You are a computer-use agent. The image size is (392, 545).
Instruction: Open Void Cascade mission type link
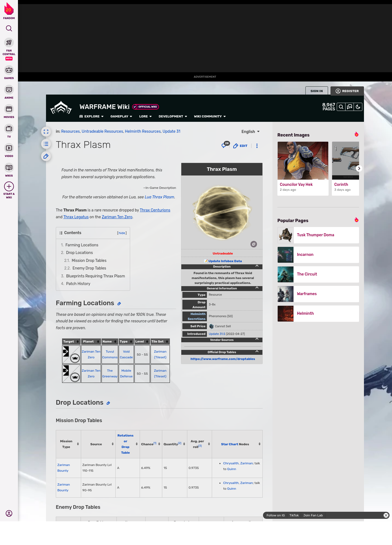[x=126, y=355]
